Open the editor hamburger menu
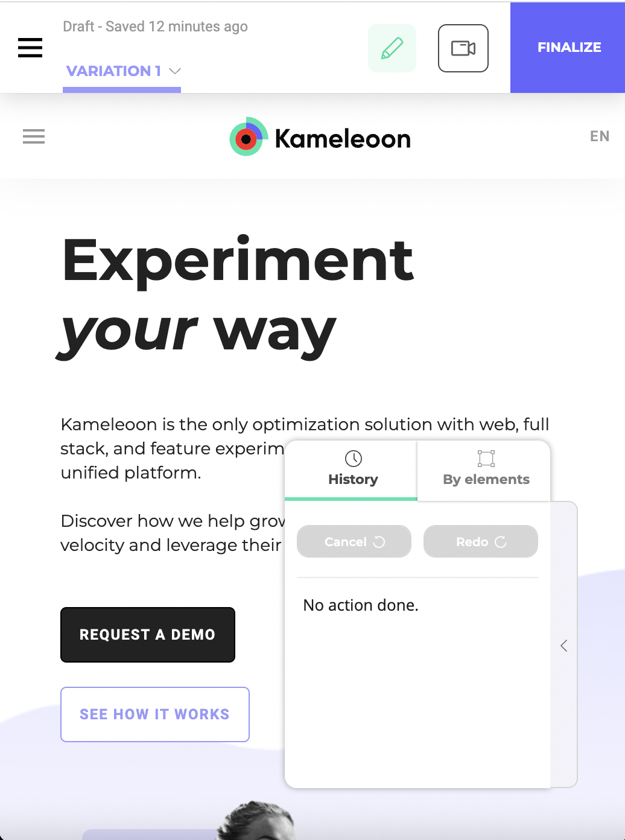Screen dimensions: 625x840 tap(30, 48)
